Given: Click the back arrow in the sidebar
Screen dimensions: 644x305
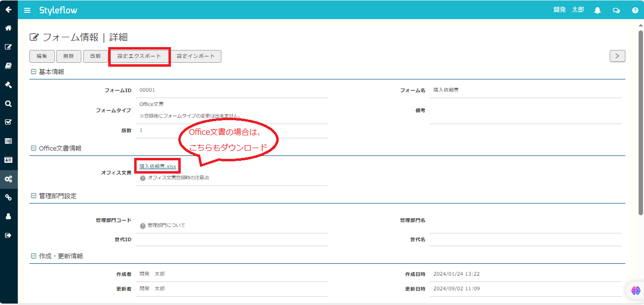Looking at the screenshot, I should point(8,9).
